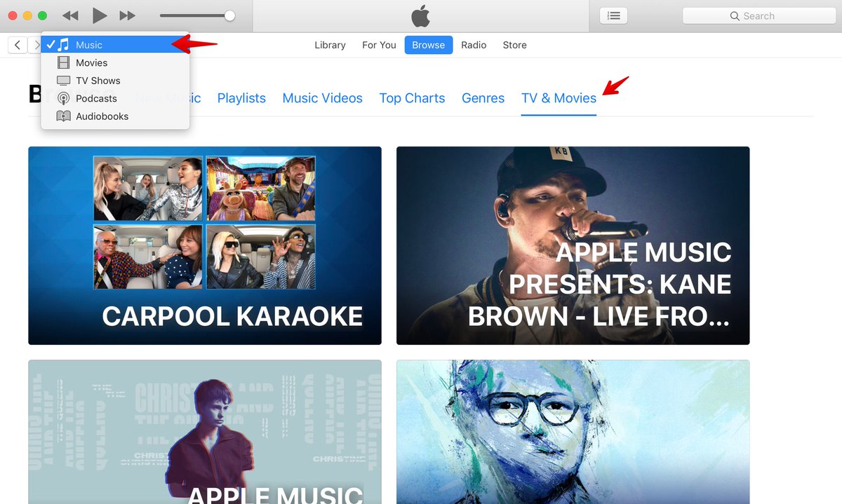The width and height of the screenshot is (842, 504).
Task: Open the Store tab
Action: coord(514,45)
